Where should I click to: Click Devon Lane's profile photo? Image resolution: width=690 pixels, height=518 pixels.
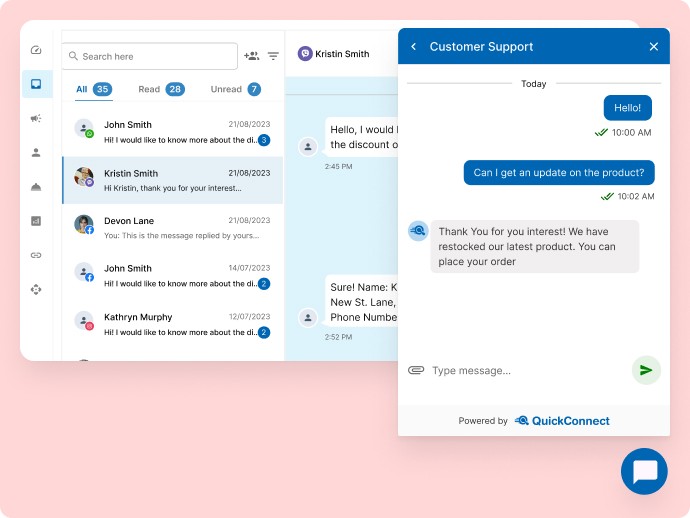[x=84, y=224]
